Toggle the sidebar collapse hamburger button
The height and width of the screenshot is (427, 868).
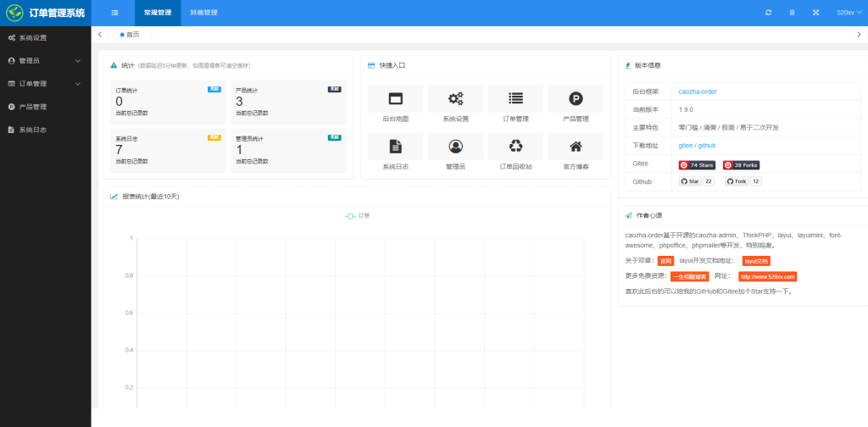[114, 13]
